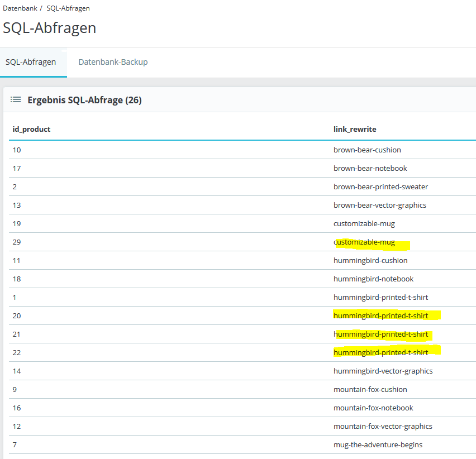
Task: Click the SQL-Abfragen page heading
Action: 50,28
